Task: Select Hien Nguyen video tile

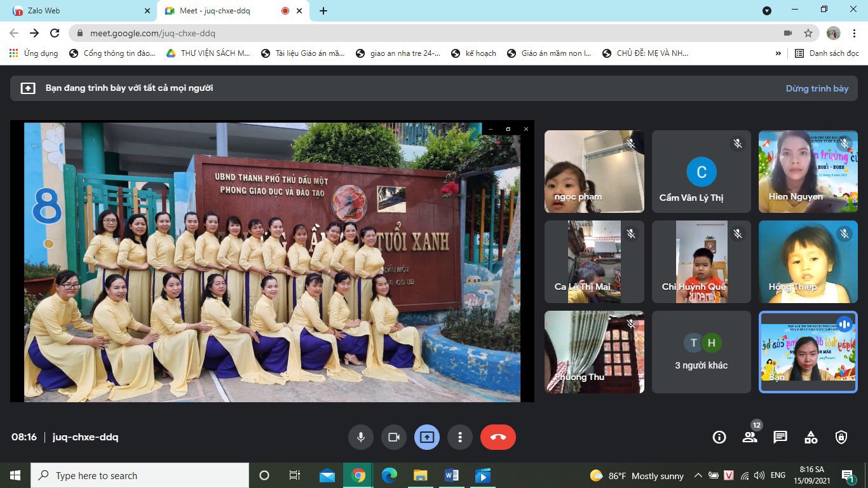Action: (808, 172)
